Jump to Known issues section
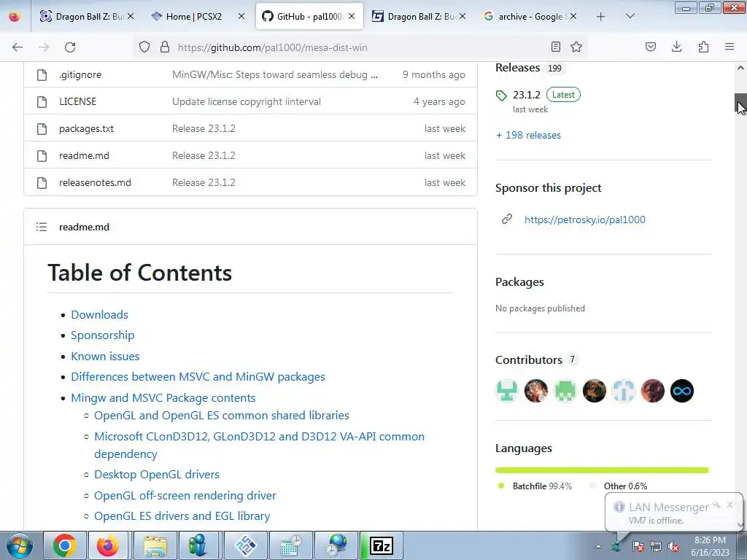This screenshot has width=747, height=560. pos(105,356)
